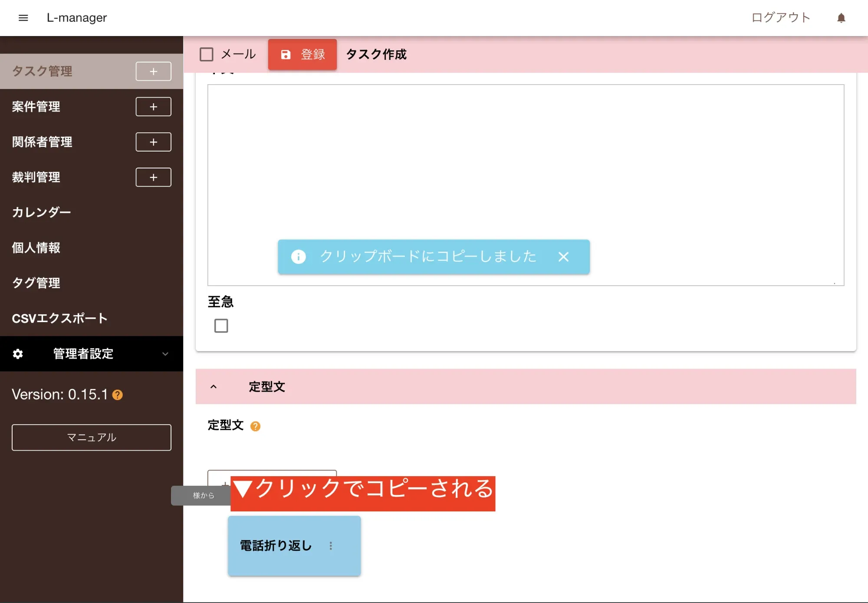Add new trial via 裁判管理 plus
Image resolution: width=868 pixels, height=603 pixels.
153,177
